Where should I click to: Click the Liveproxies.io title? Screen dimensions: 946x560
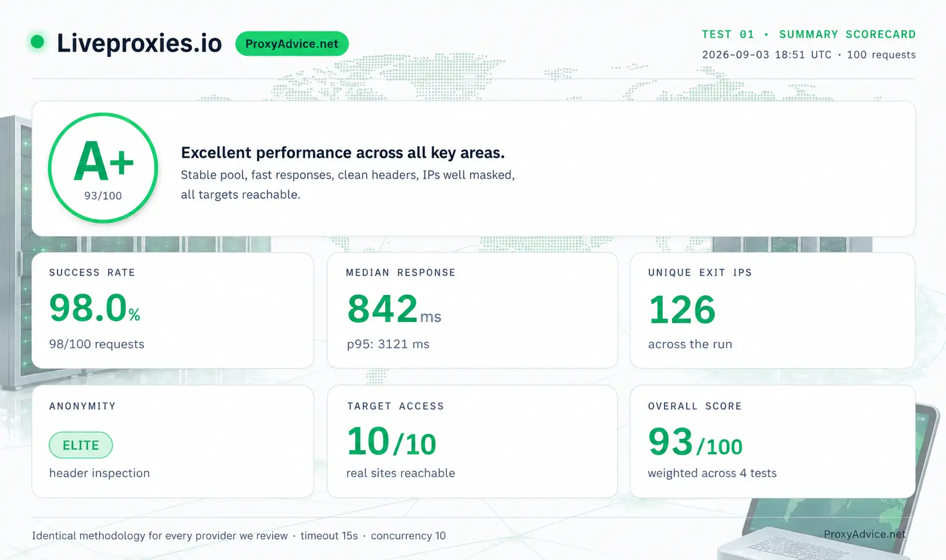[x=139, y=44]
